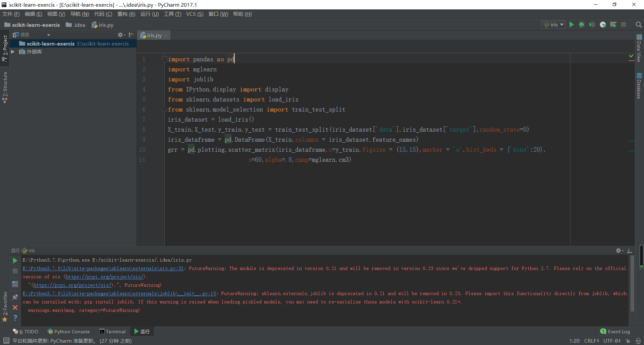Open the 窗口 (W) menu

(x=218, y=14)
